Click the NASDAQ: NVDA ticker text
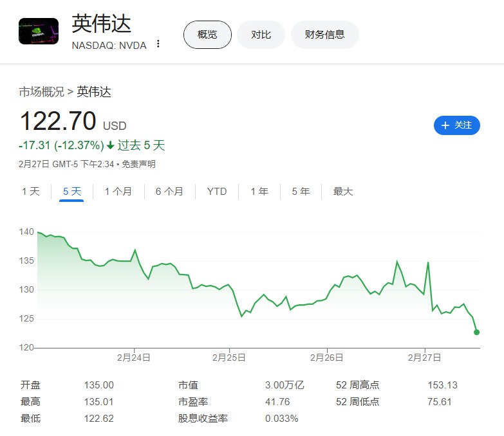 [x=109, y=46]
